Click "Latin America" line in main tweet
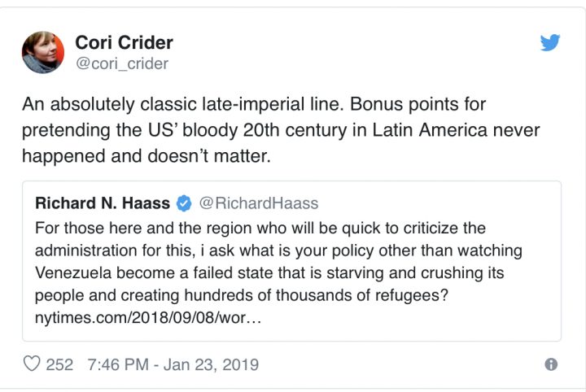The width and height of the screenshot is (586, 392). pos(280,130)
